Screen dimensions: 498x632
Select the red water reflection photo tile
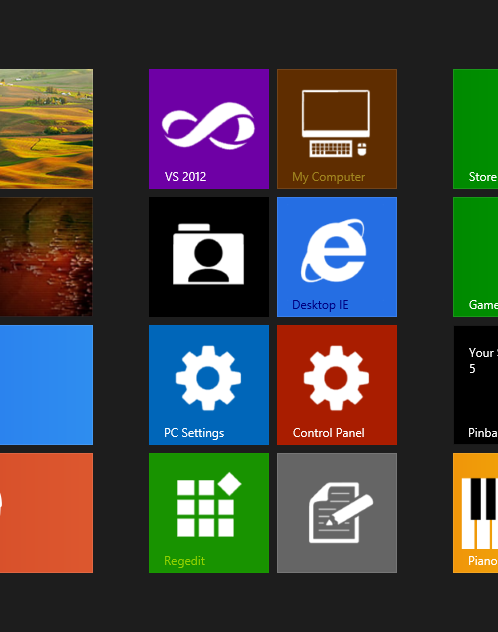click(x=46, y=257)
